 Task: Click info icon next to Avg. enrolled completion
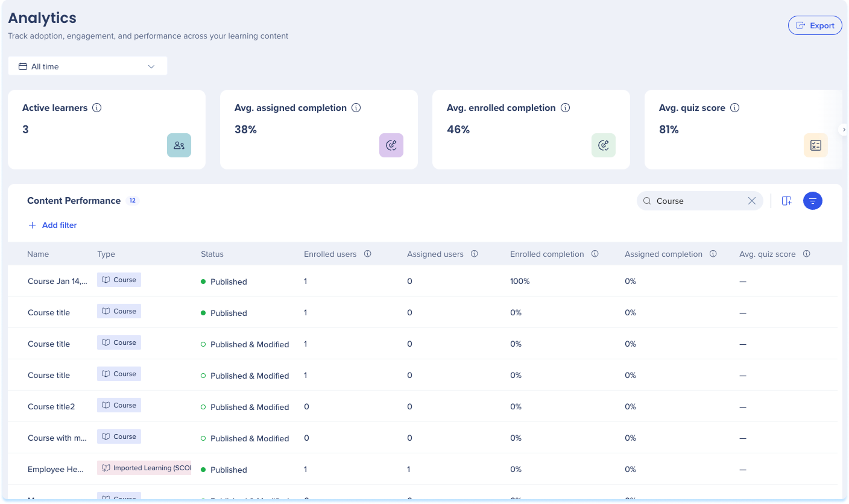[x=566, y=108]
